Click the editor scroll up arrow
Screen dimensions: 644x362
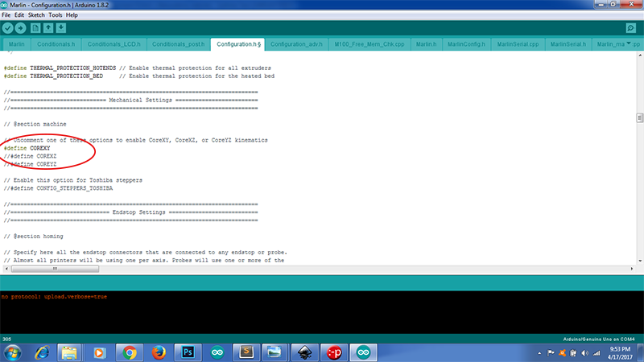click(x=639, y=55)
